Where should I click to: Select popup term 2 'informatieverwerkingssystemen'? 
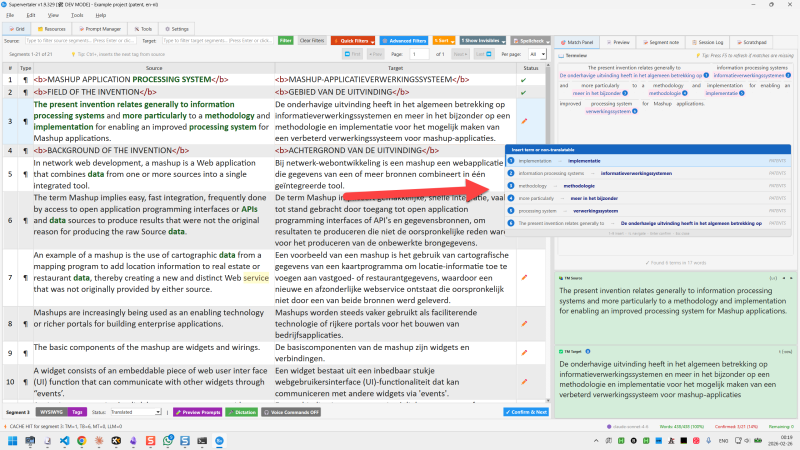tap(648, 173)
